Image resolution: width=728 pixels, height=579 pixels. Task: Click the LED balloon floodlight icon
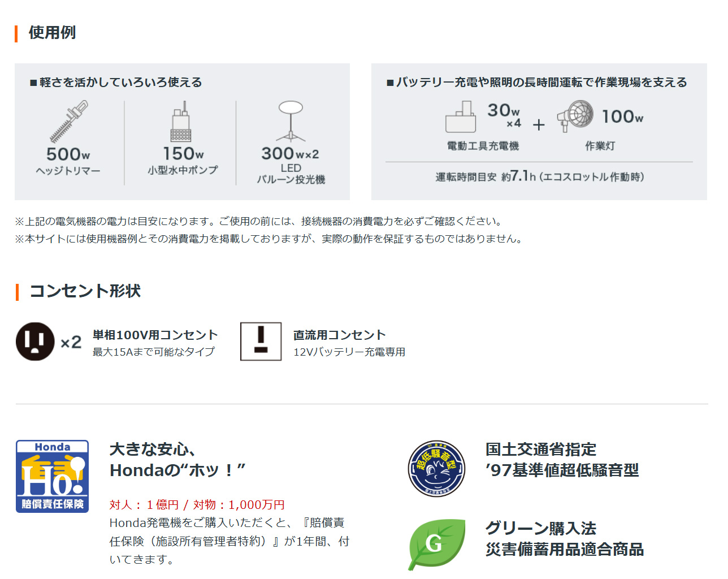[291, 121]
